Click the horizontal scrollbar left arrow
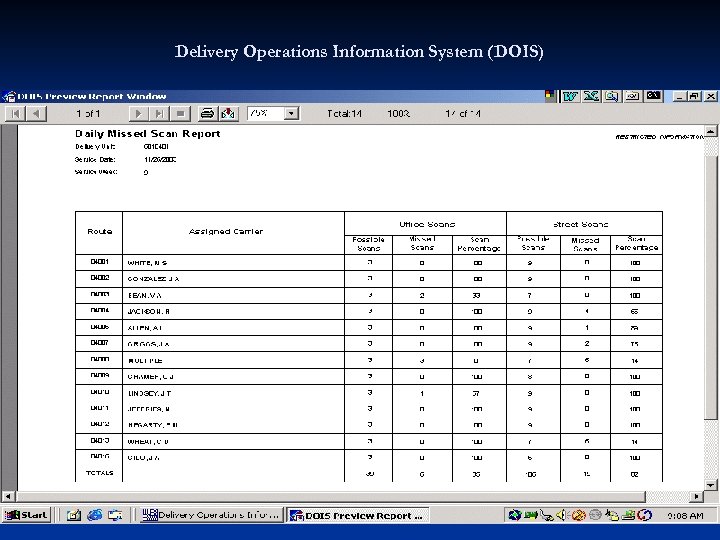The height and width of the screenshot is (540, 720). (8, 496)
